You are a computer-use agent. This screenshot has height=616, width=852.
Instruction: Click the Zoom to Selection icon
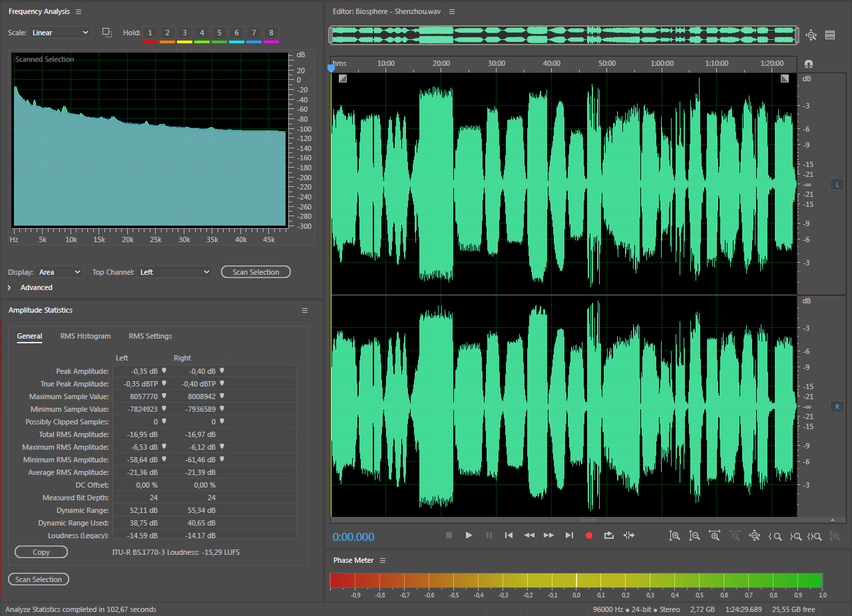click(815, 536)
